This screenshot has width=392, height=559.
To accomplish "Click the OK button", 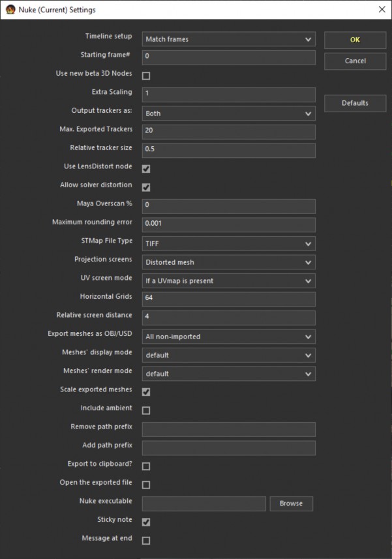I will [x=355, y=40].
